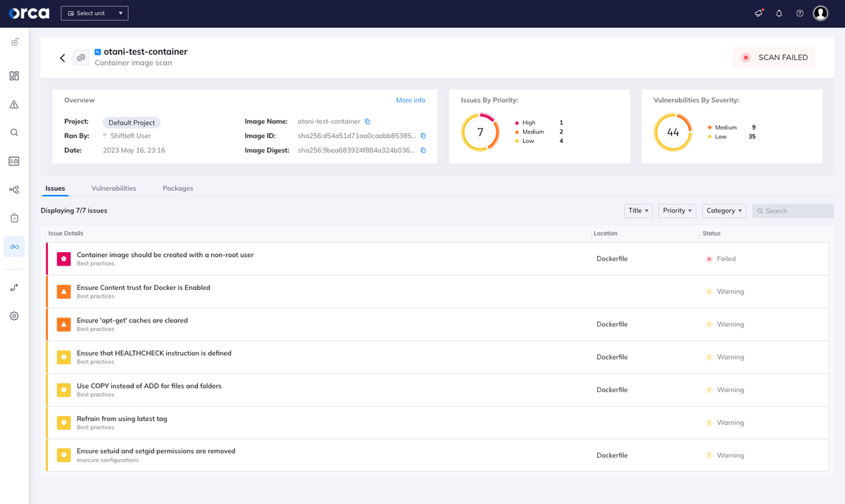Copy the Image Digest hash

(x=423, y=151)
